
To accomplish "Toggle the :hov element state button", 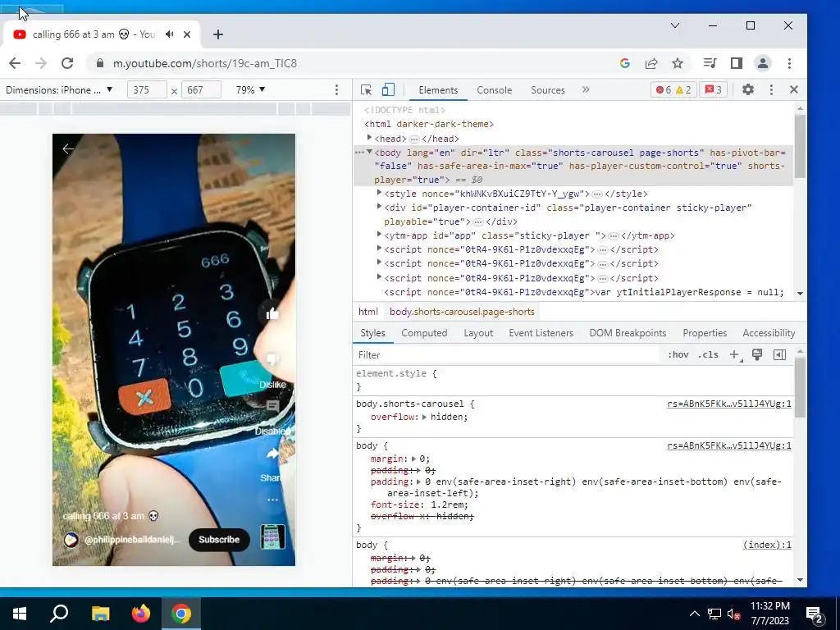I will click(x=678, y=354).
